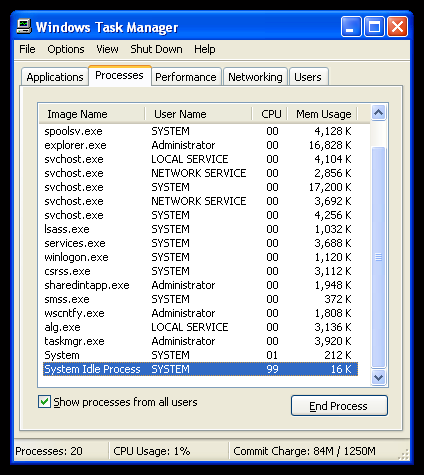Screen dimensions: 424x475
Task: Select the sharedintapp.exe process
Action: pyautogui.click(x=200, y=285)
